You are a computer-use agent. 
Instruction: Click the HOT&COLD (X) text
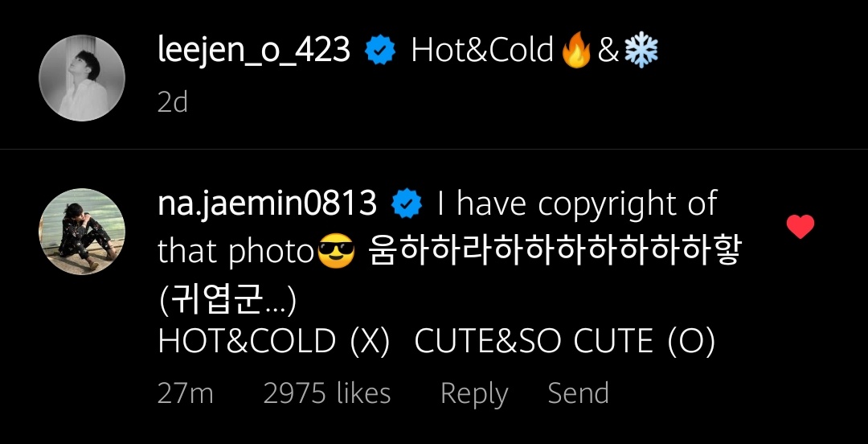[x=273, y=340]
